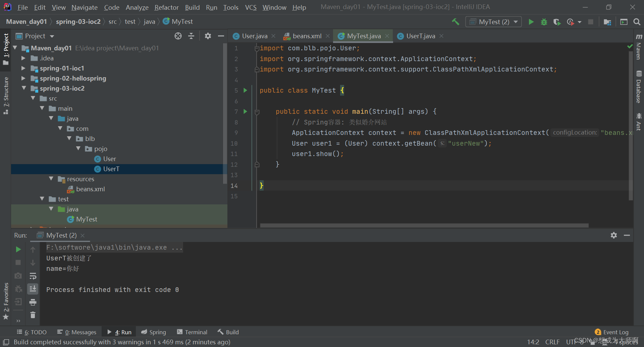Viewport: 644px width, 347px height.
Task: Toggle soft-wrap in the Run console
Action: coord(33,276)
